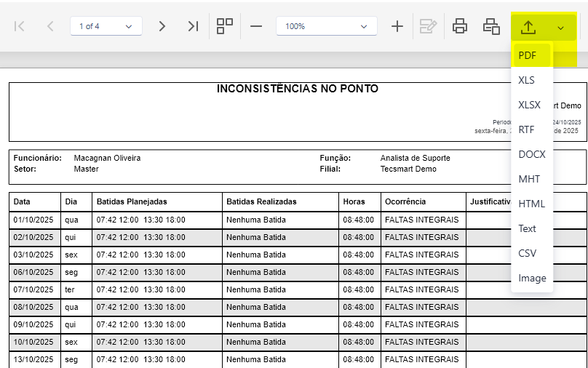Click the date cell 03/10/2025
The height and width of the screenshot is (368, 588).
coord(33,255)
